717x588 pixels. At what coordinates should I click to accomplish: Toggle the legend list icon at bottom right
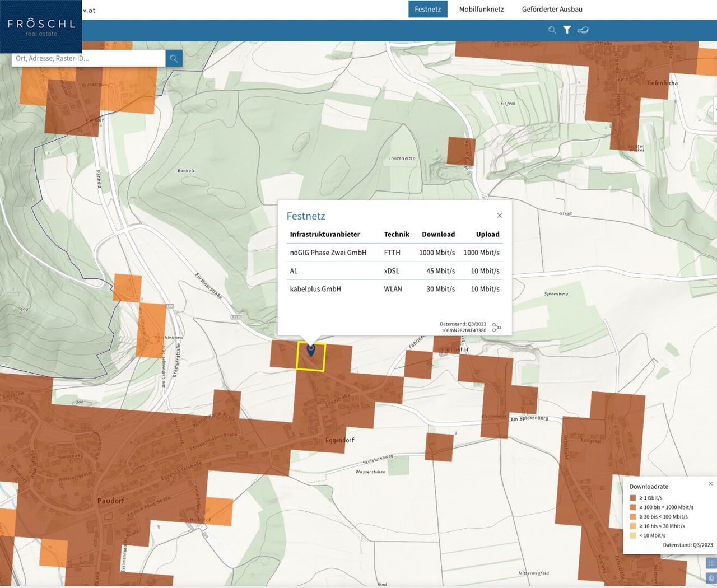click(x=711, y=563)
